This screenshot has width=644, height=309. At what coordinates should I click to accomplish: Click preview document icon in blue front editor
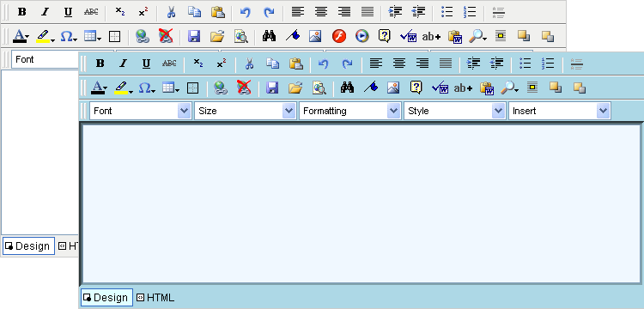(319, 88)
